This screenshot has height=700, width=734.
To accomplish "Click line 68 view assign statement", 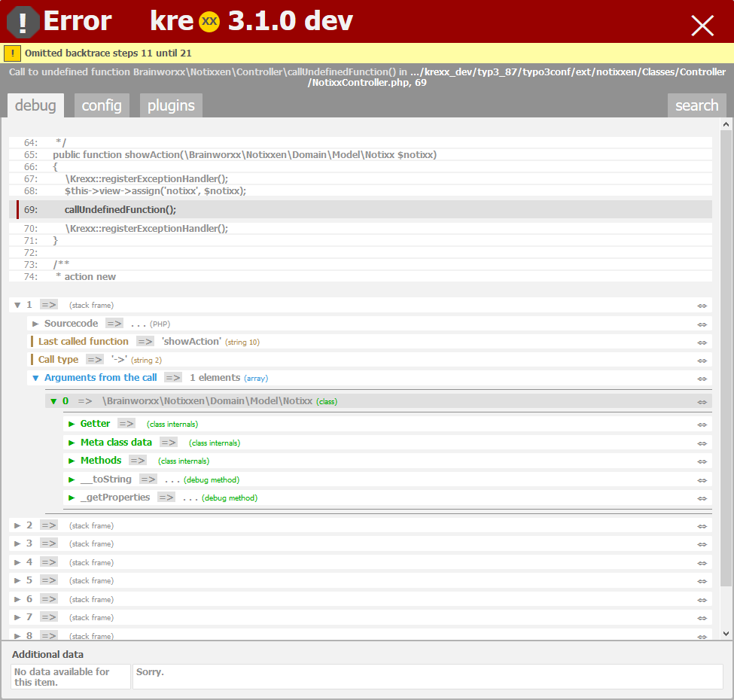I will [x=361, y=191].
